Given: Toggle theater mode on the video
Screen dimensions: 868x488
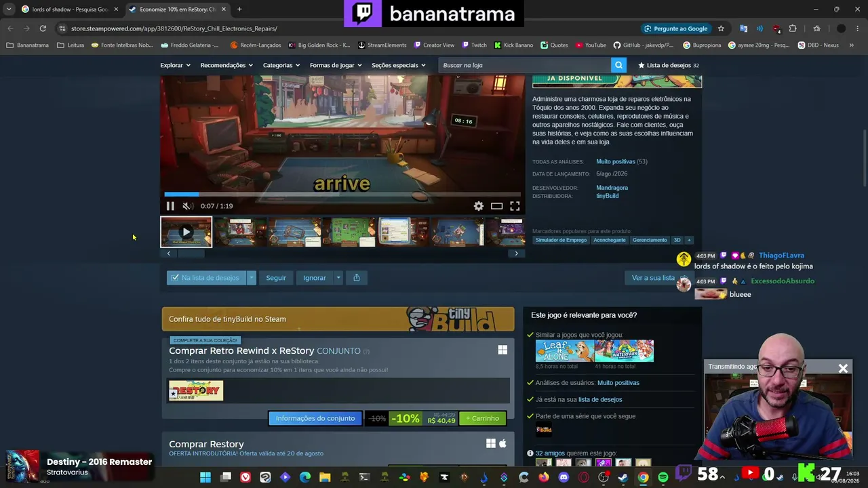Looking at the screenshot, I should [497, 206].
